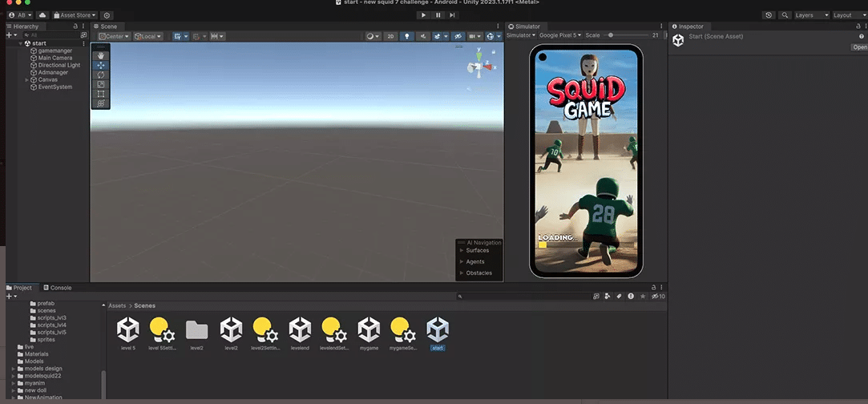Click the favorites star in Project toolbar
868x404 pixels.
pos(643,297)
